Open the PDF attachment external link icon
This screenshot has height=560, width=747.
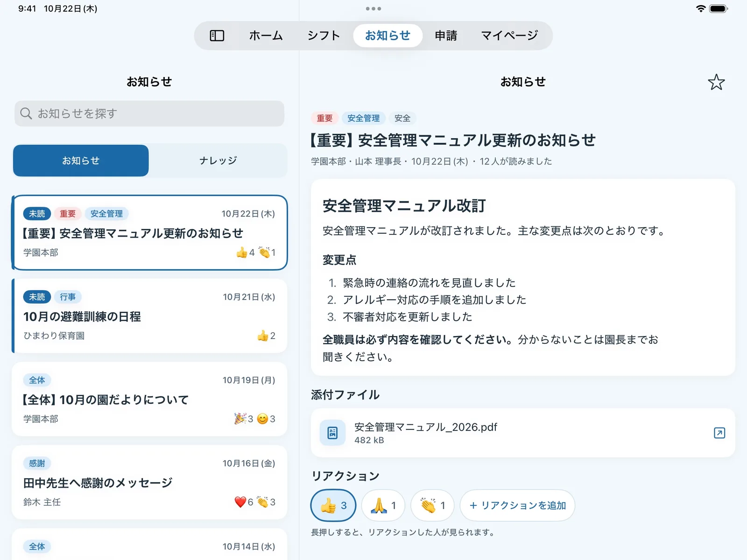pyautogui.click(x=719, y=433)
